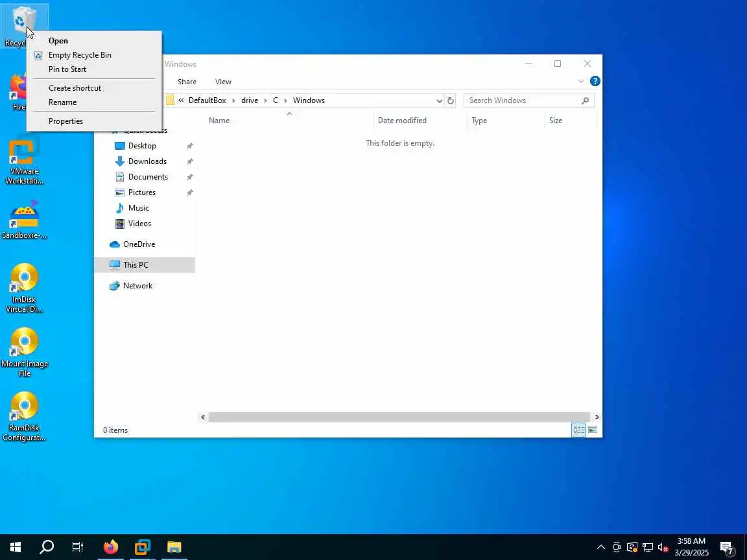Open File Explorer from the taskbar

(174, 546)
